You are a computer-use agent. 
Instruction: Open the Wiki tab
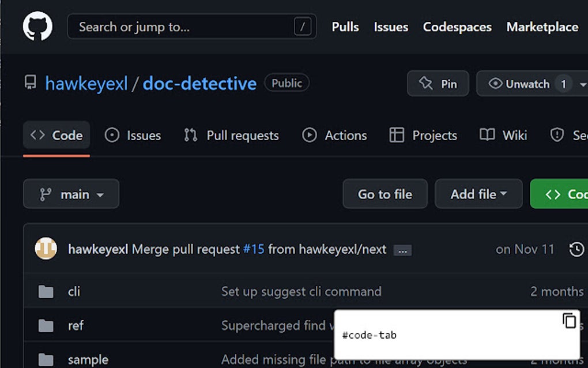(503, 135)
